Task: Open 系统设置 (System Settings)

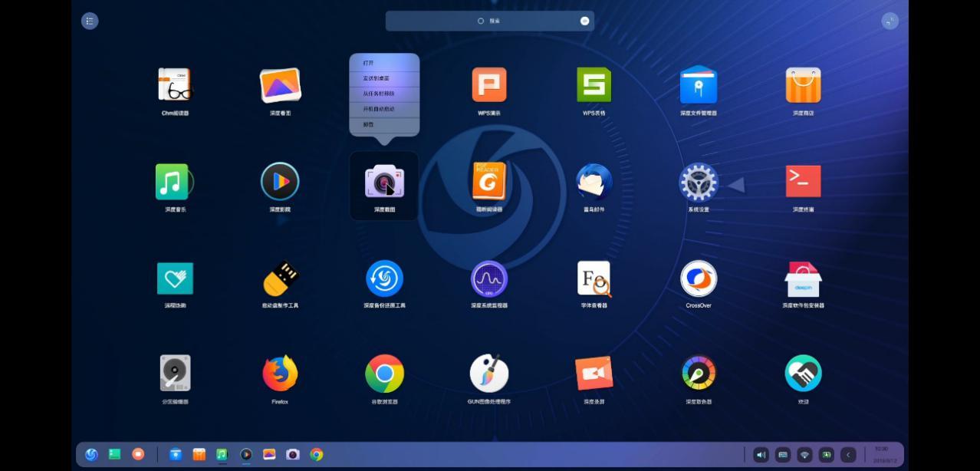Action: (x=699, y=183)
